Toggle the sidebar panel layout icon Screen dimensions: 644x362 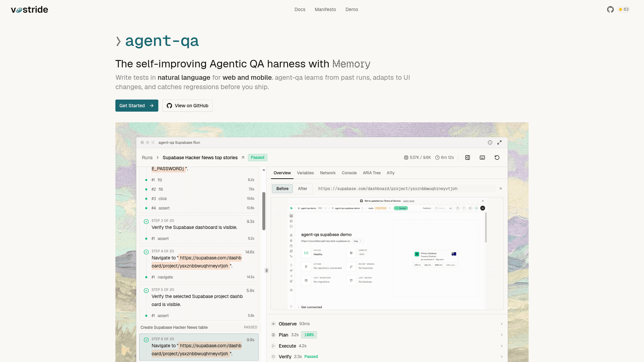pyautogui.click(x=468, y=158)
